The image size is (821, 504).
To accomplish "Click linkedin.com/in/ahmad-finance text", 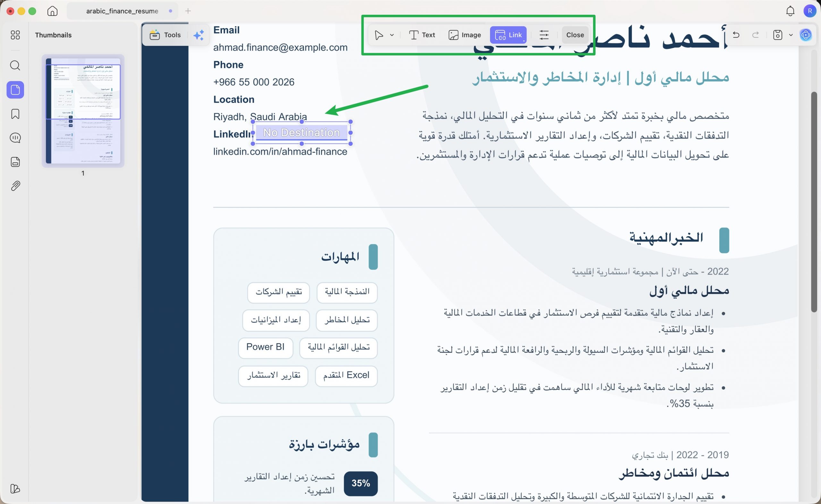I will click(280, 151).
